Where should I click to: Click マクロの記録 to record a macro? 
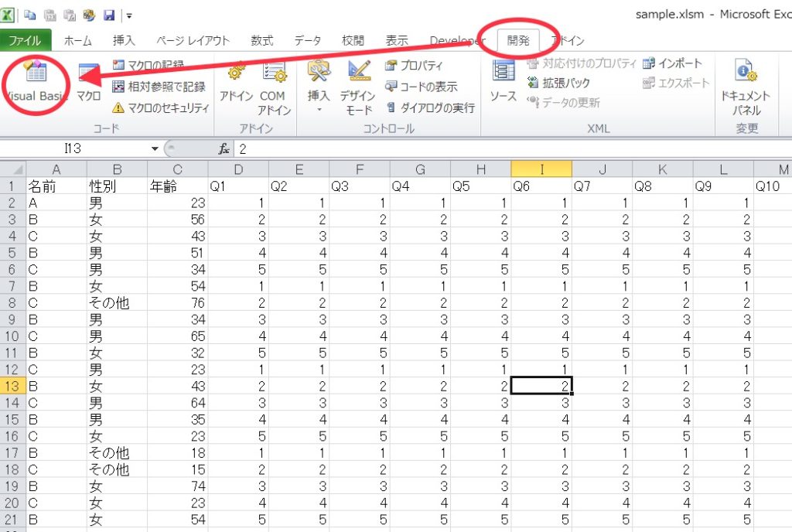tap(148, 65)
